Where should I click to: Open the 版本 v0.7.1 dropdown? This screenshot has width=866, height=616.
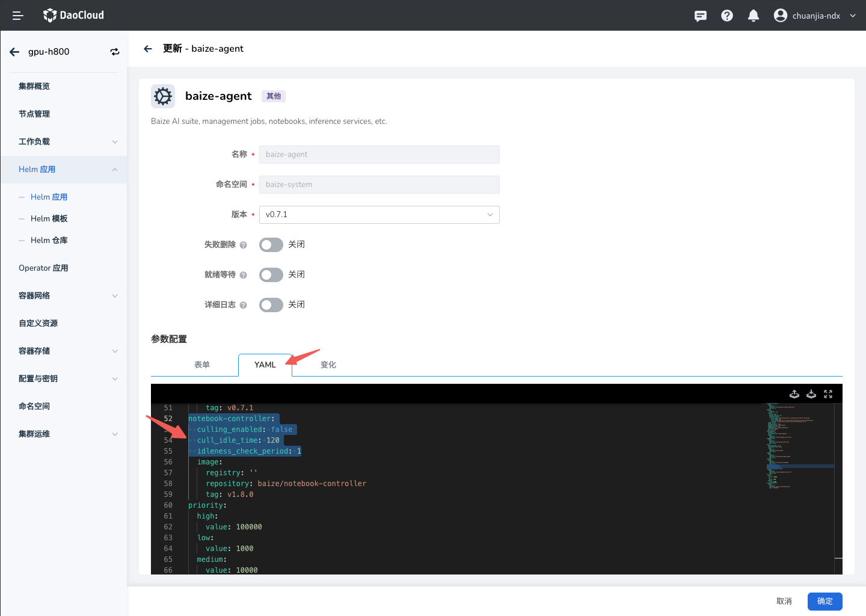pyautogui.click(x=379, y=215)
